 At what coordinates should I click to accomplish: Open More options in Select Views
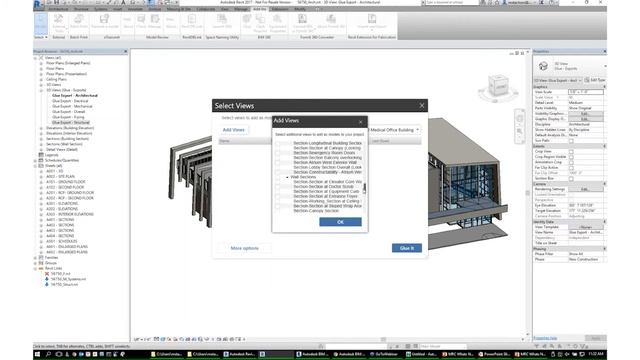pyautogui.click(x=244, y=248)
